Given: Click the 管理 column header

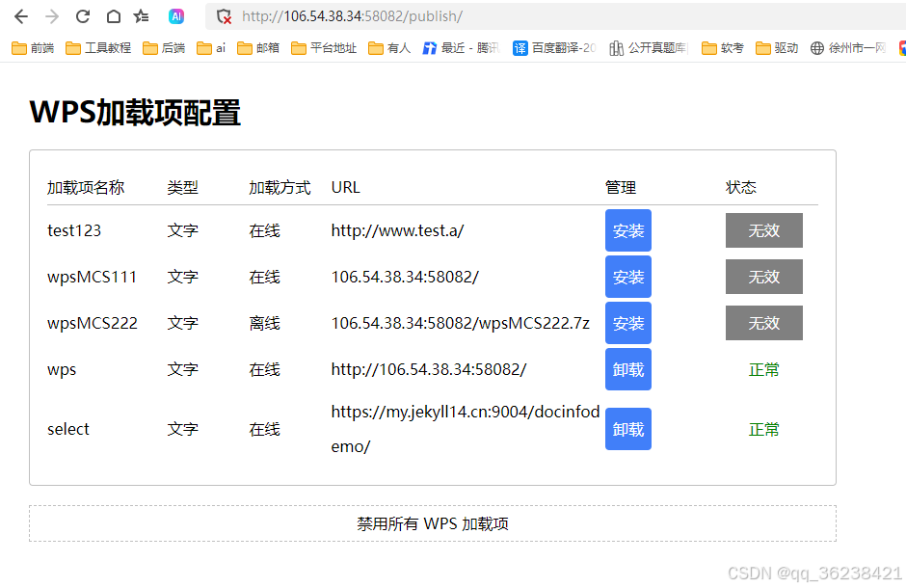Looking at the screenshot, I should coord(621,187).
